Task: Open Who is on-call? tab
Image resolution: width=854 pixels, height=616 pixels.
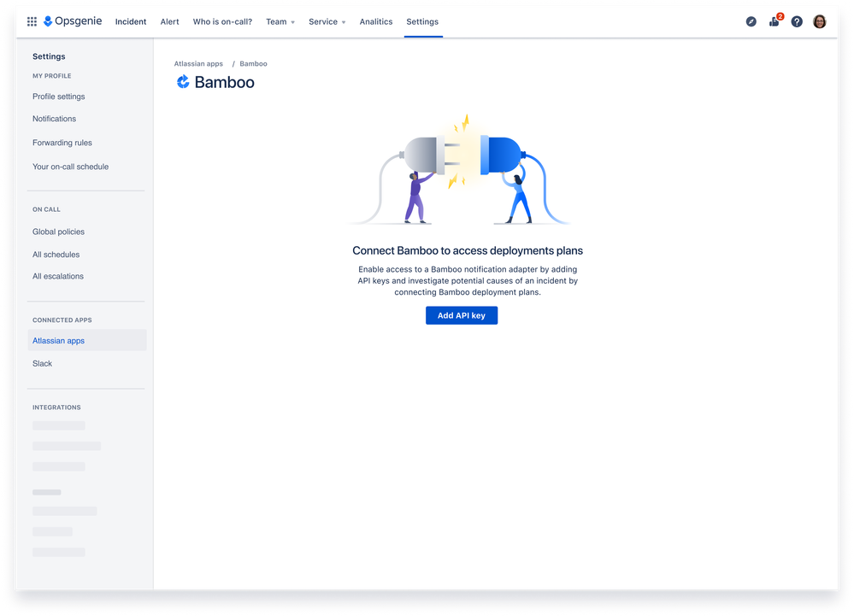Action: (222, 21)
